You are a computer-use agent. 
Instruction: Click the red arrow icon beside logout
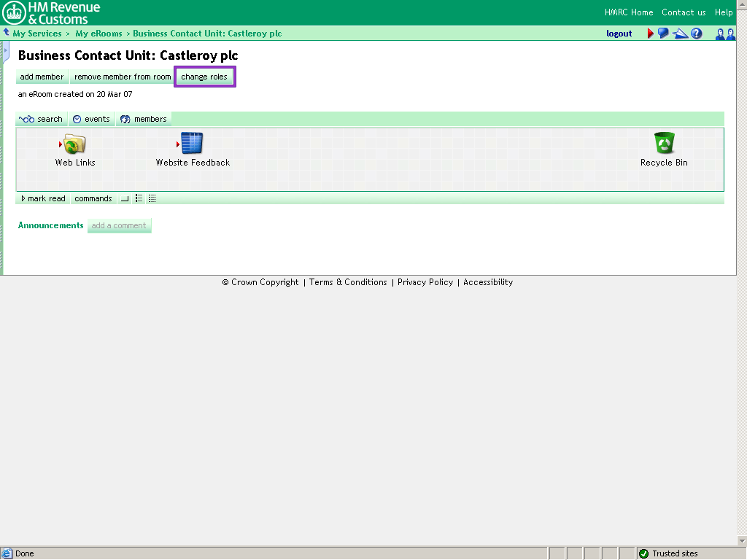pos(651,34)
